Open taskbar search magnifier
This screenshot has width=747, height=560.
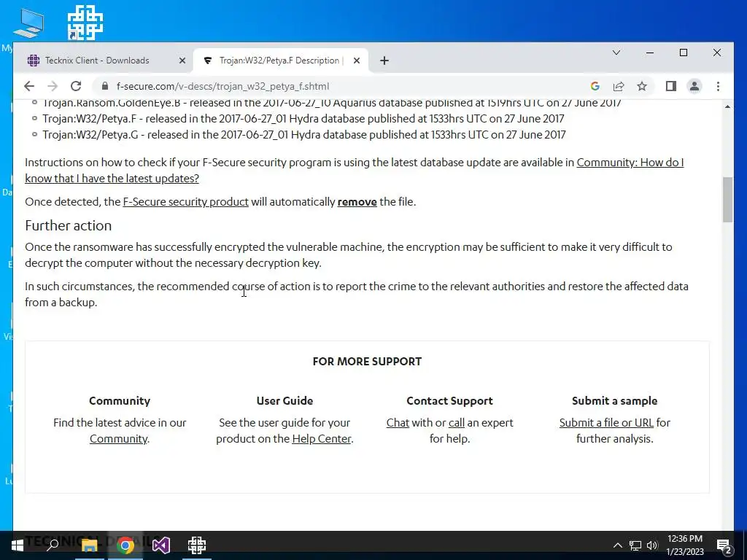click(53, 545)
